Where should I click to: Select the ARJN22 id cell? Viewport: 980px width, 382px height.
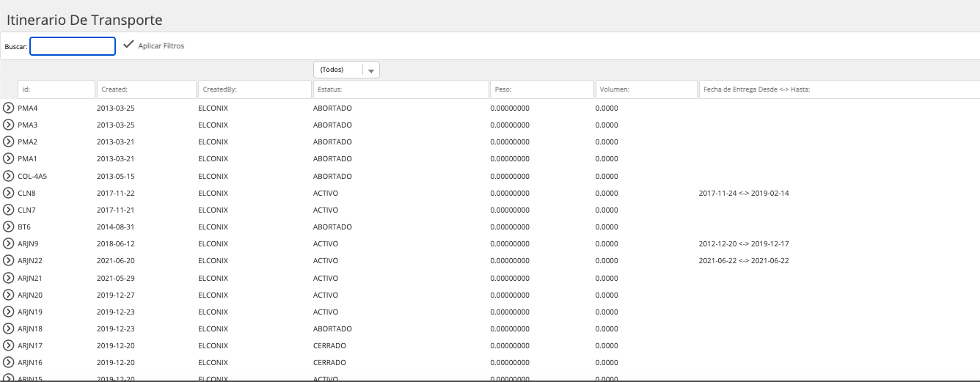tap(30, 260)
